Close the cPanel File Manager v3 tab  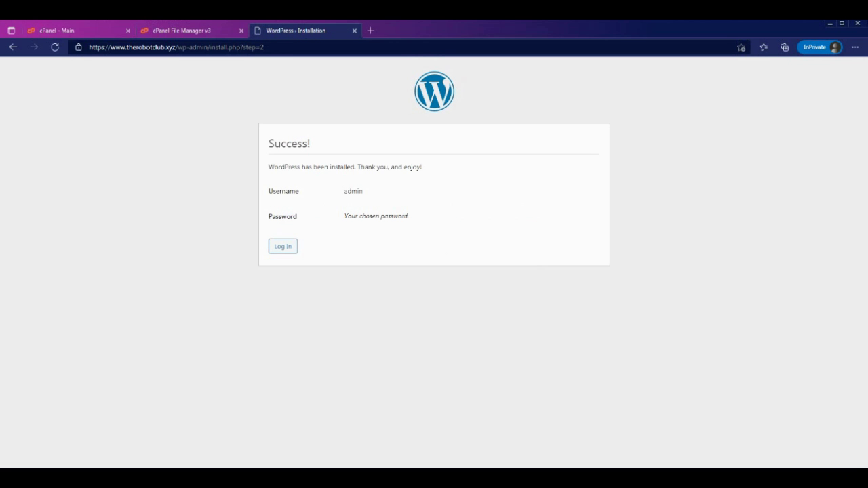[241, 30]
